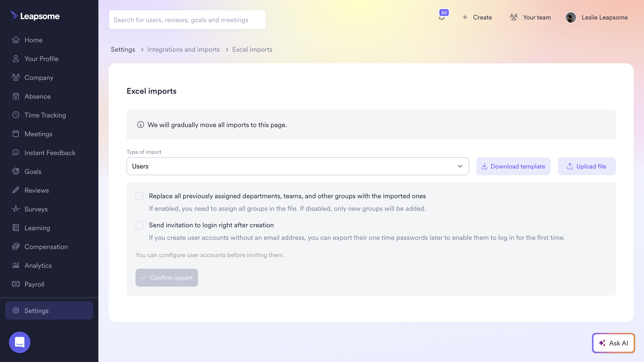Viewport: 644px width, 362px height.
Task: Check Send invitation to login after creation
Action: 140,225
